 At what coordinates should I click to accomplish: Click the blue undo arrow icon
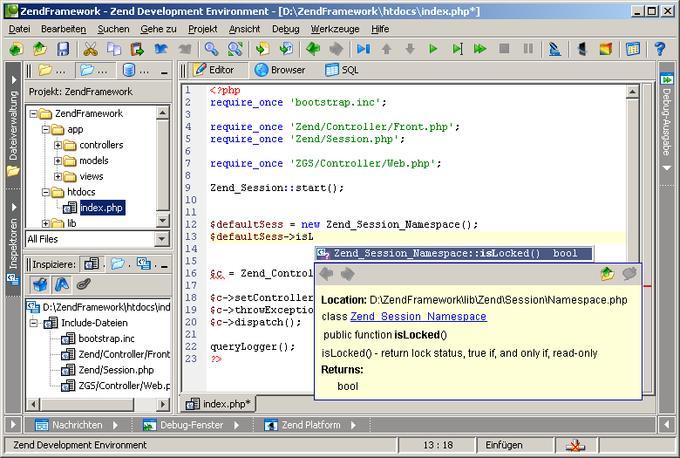tap(161, 49)
